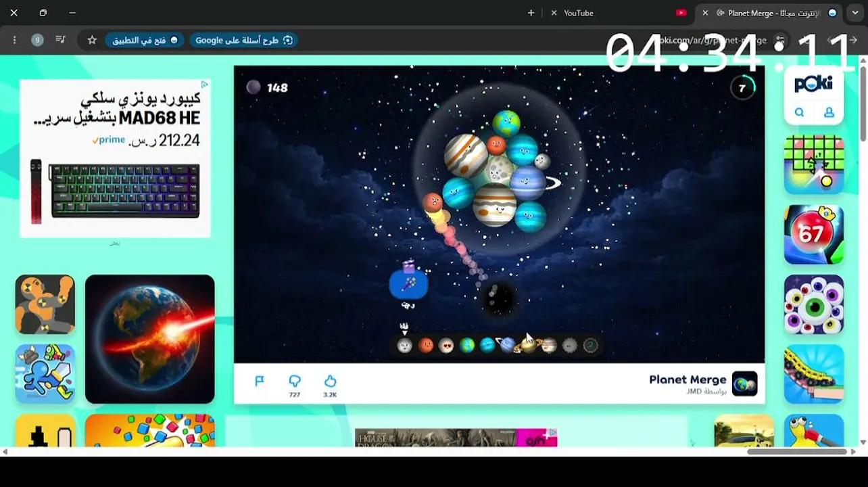This screenshot has height=487, width=868.
Task: Click the large Jupiter planet in the cluster
Action: click(495, 204)
